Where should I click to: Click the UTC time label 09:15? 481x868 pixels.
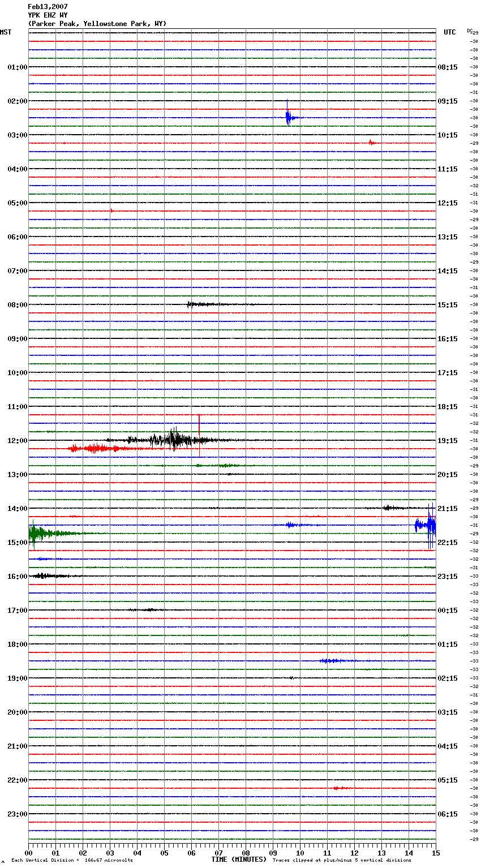(x=448, y=101)
